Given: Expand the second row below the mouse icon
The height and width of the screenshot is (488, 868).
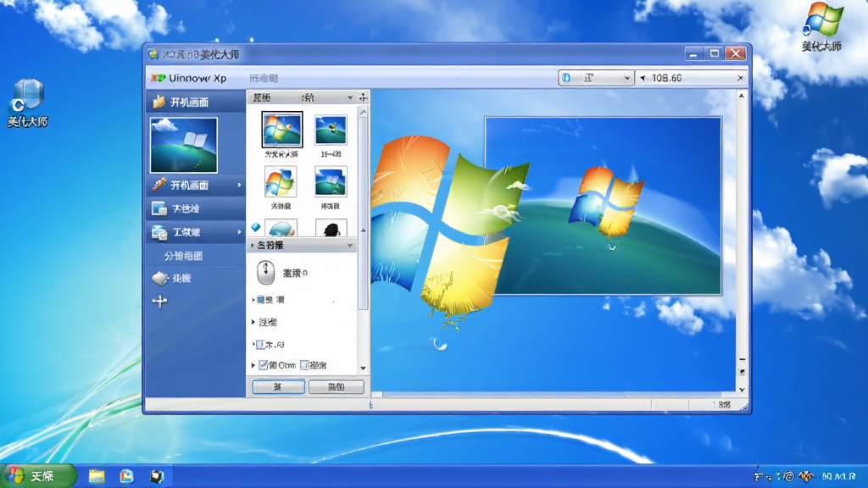Looking at the screenshot, I should coord(253,322).
